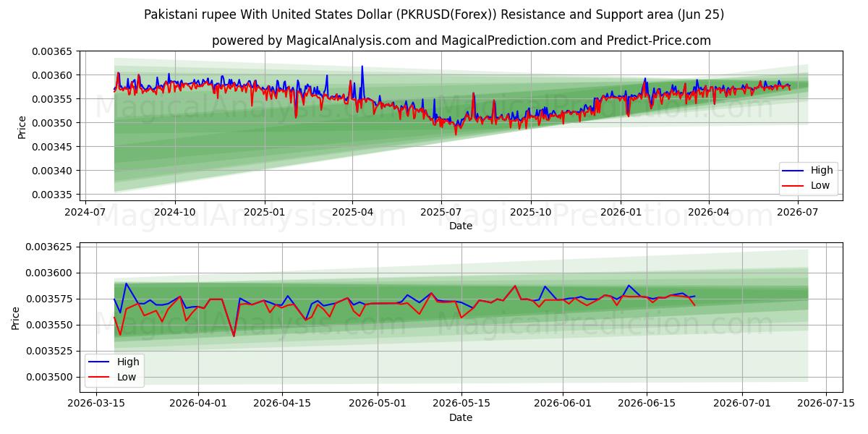
Task: Click the 'powered by MagicalAnalysis.com' subtitle
Action: [461, 41]
